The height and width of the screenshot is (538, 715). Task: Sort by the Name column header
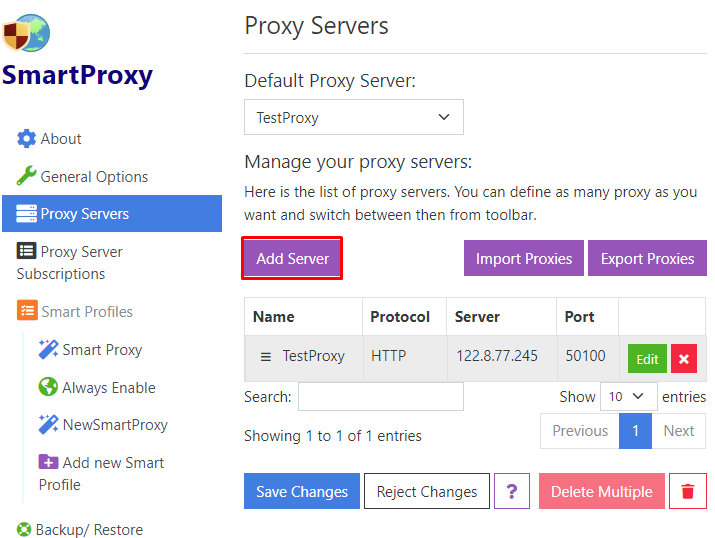pos(303,316)
